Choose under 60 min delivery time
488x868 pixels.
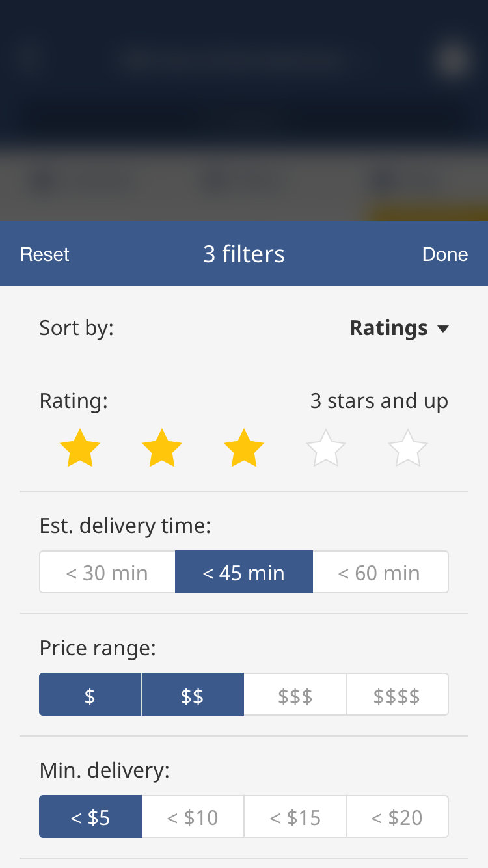[x=380, y=573]
